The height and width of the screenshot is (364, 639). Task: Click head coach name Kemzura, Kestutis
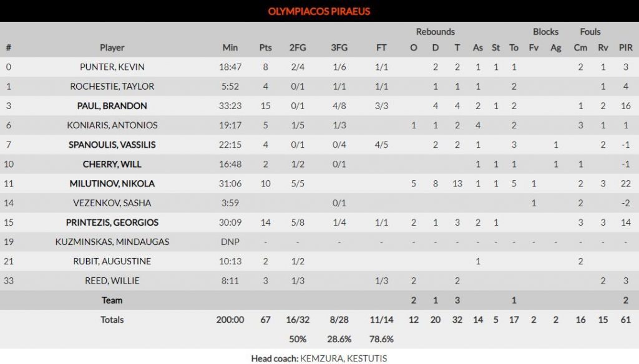343,358
